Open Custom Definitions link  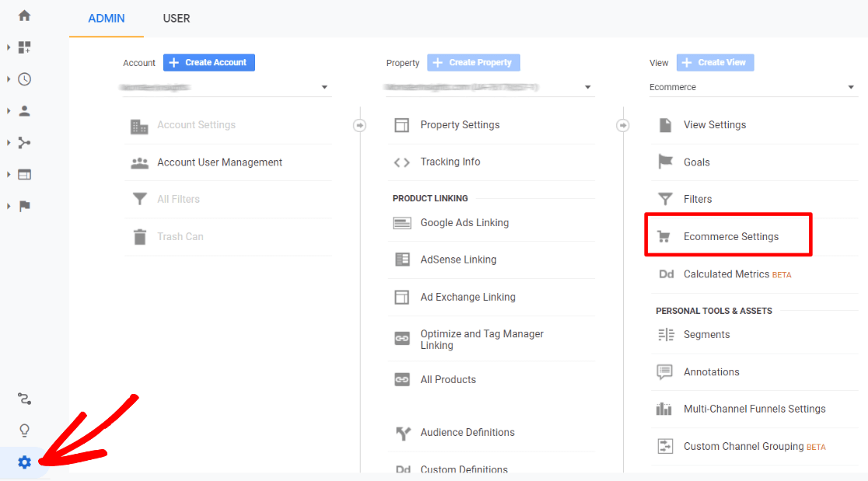point(464,469)
